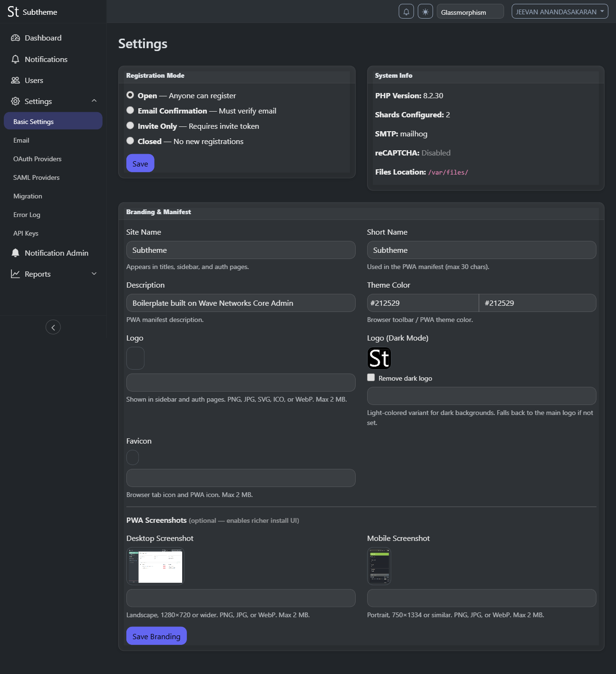
Task: Collapse the Settings submenu chevron
Action: pos(94,101)
